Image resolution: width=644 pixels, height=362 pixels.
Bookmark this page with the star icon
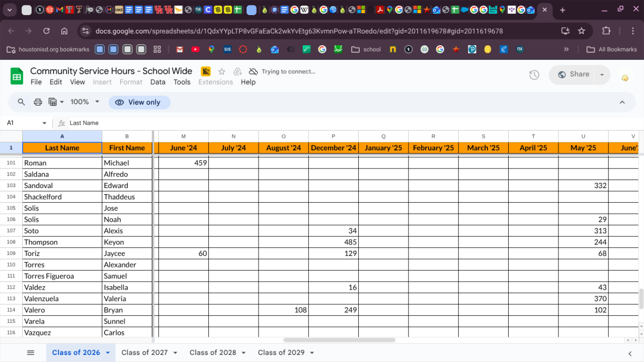(582, 31)
